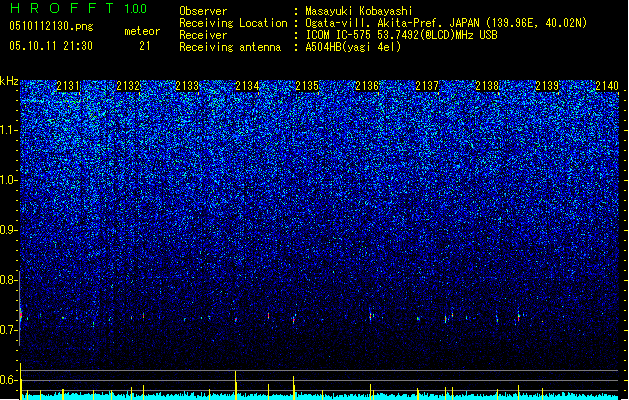629x400 pixels.
Task: Click the Receiving antenna label
Action: click(230, 47)
